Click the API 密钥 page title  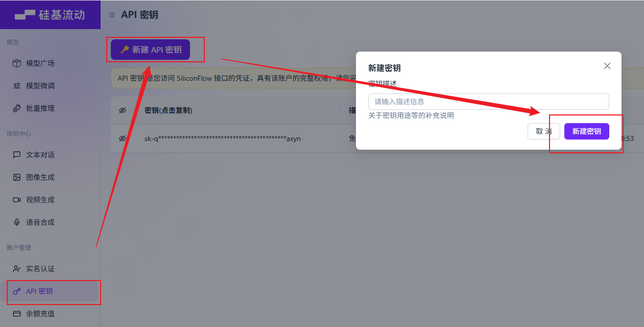(139, 15)
